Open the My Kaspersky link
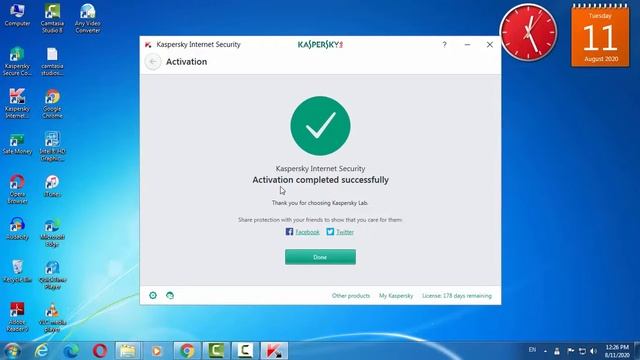This screenshot has height=360, width=640. tap(396, 296)
